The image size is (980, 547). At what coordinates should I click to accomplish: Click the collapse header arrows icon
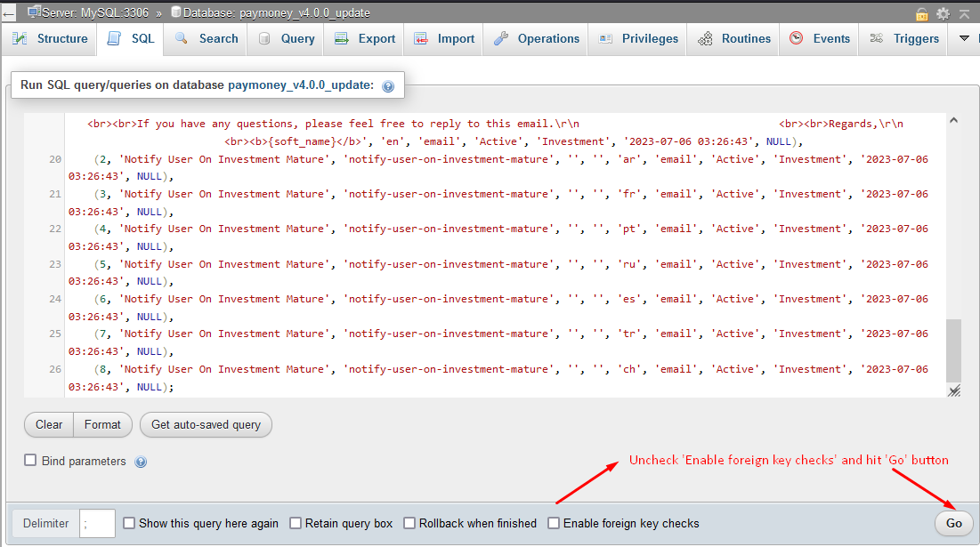pos(964,13)
